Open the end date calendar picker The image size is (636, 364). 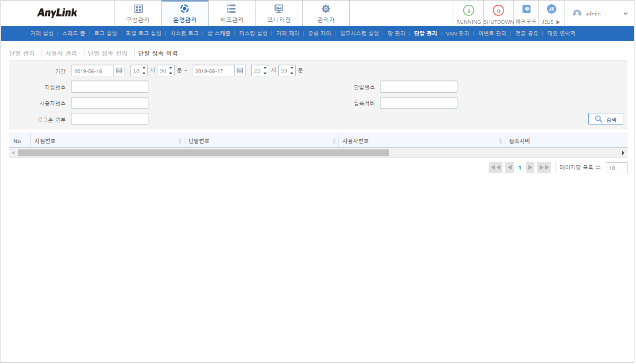pyautogui.click(x=240, y=70)
